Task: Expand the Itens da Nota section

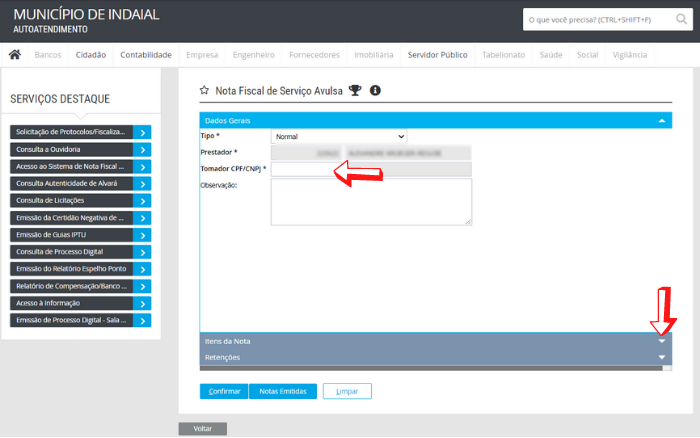Action: click(x=661, y=341)
